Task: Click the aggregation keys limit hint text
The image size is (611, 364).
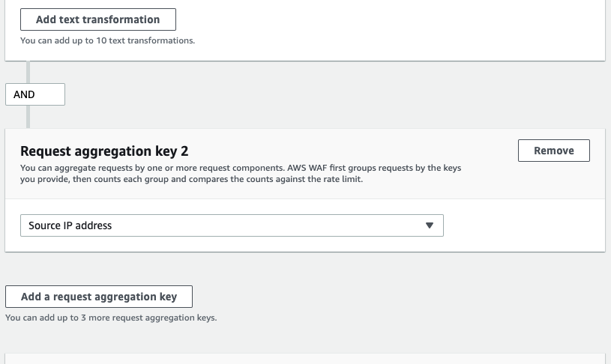Action: (x=111, y=318)
